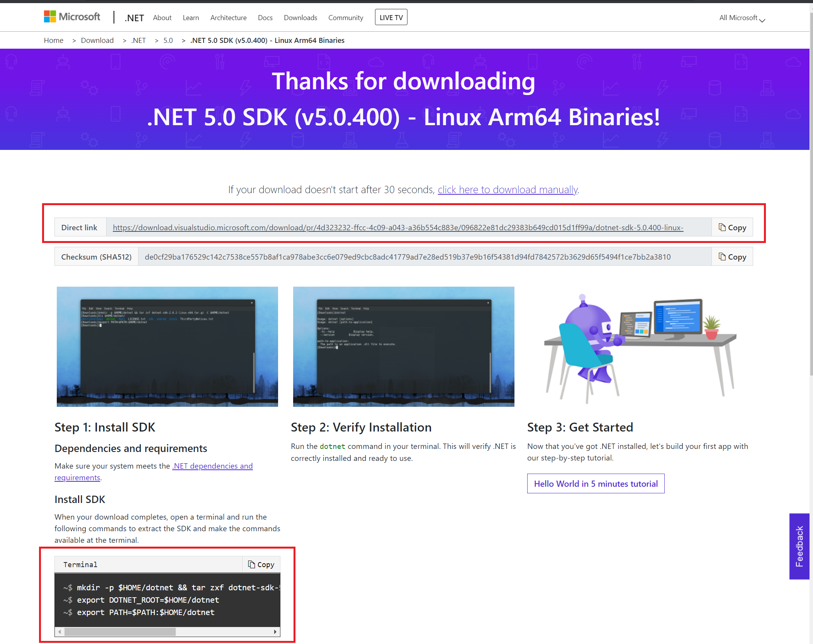This screenshot has width=813, height=644.
Task: Open the direct download URL link
Action: (398, 228)
